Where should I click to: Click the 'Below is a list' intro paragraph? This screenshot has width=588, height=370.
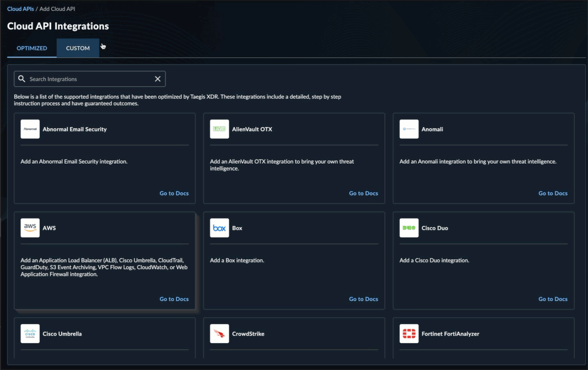point(178,100)
